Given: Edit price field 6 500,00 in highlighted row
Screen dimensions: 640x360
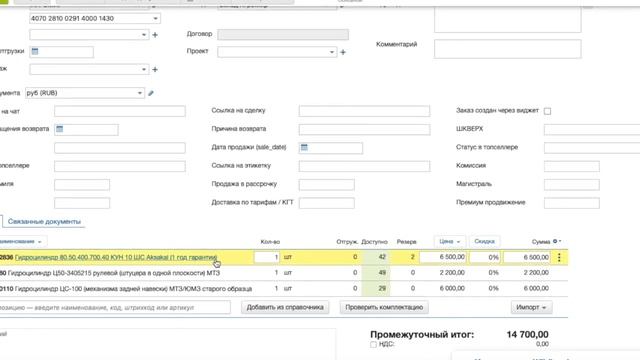Looking at the screenshot, I should pos(443,257).
